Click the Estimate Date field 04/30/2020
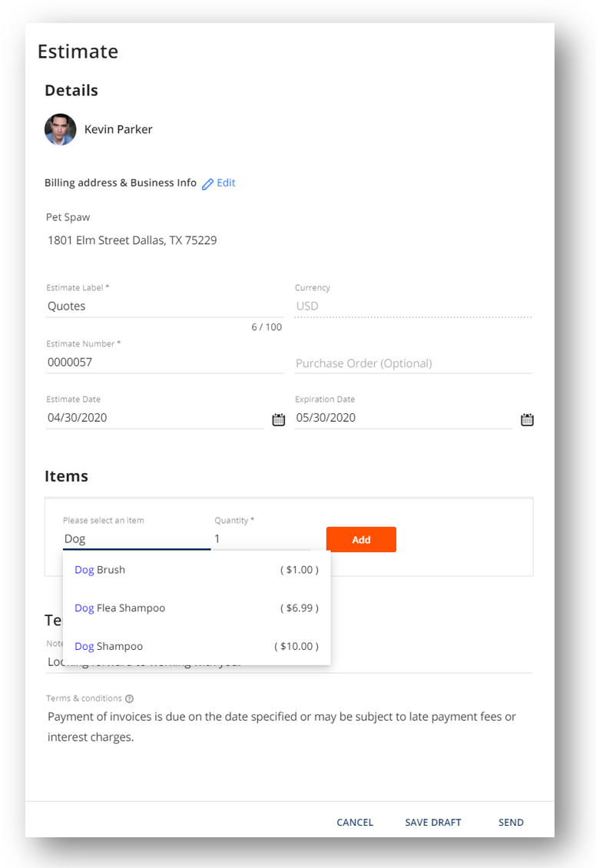This screenshot has width=596, height=868. [x=154, y=417]
